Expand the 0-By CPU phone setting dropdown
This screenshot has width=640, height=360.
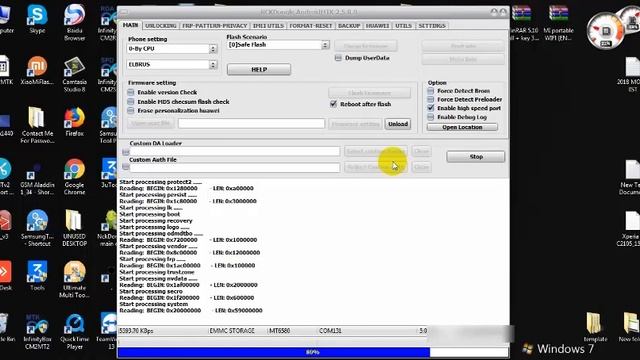point(213,49)
